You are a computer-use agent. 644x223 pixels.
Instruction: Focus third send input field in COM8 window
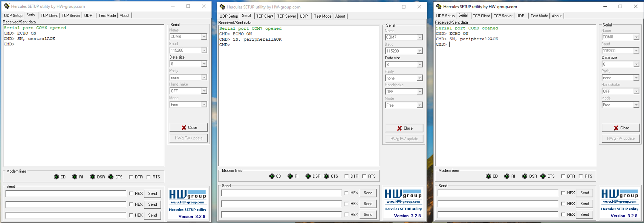point(498,215)
